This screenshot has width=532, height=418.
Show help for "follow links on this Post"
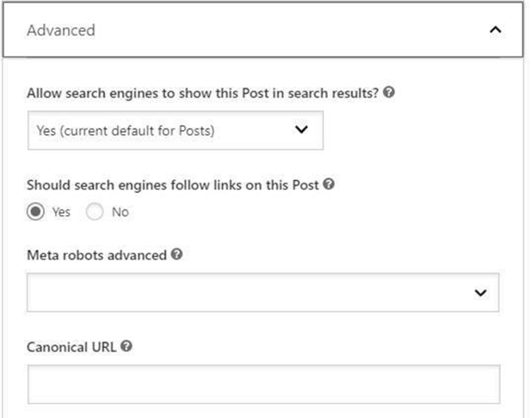(x=329, y=184)
